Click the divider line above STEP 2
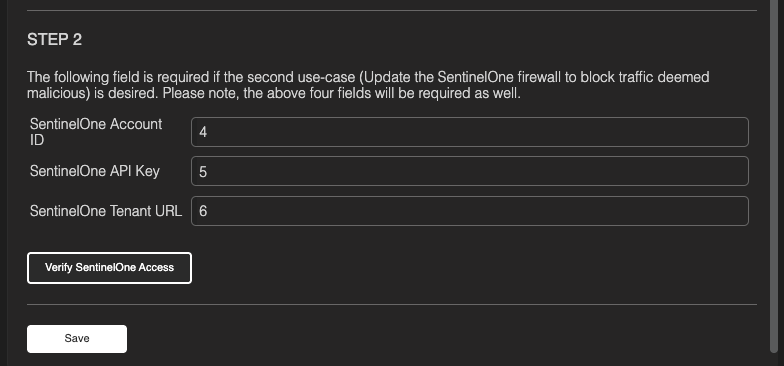Viewport: 784px width, 366px height. pyautogui.click(x=392, y=10)
